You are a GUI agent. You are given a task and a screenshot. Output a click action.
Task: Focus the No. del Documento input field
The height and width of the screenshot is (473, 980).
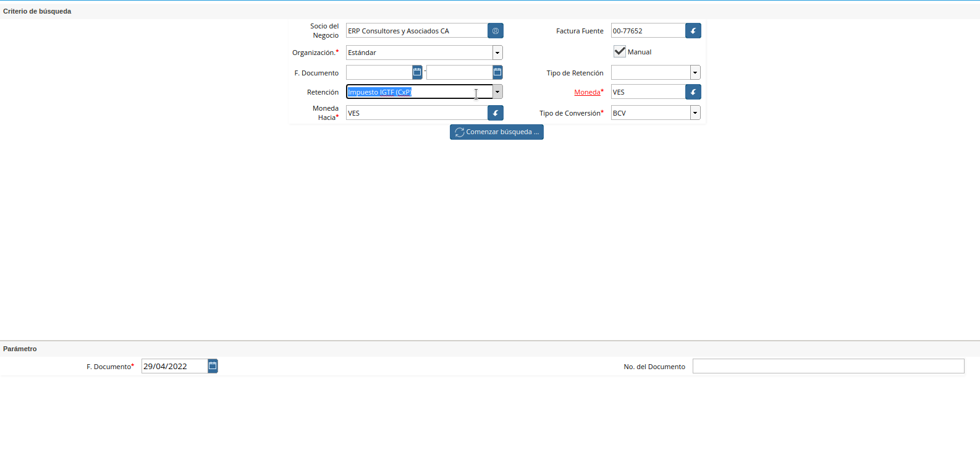click(x=829, y=366)
